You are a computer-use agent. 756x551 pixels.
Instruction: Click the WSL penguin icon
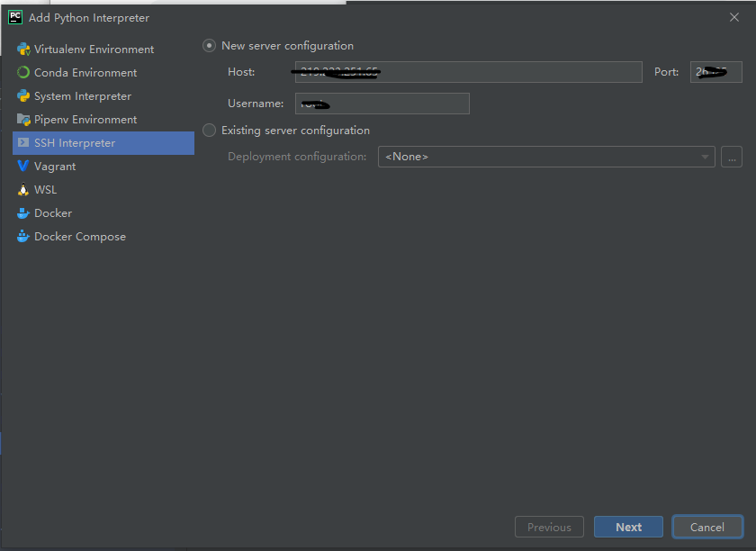(x=23, y=190)
